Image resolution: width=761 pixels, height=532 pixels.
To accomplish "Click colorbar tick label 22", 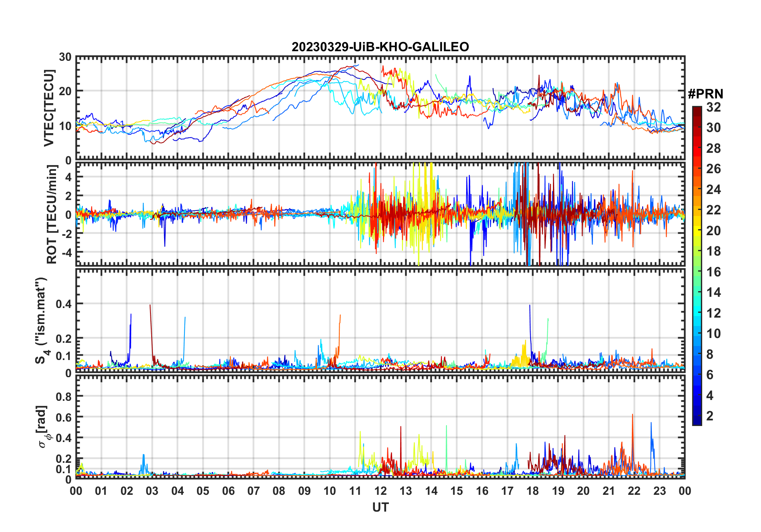I will 713,210.
